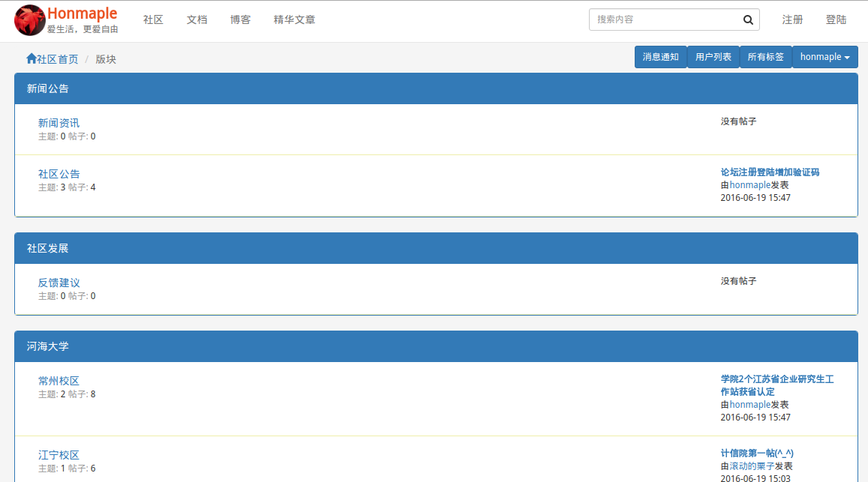Open post 计信院第一帖(^_^)
The width and height of the screenshot is (868, 482).
(757, 454)
